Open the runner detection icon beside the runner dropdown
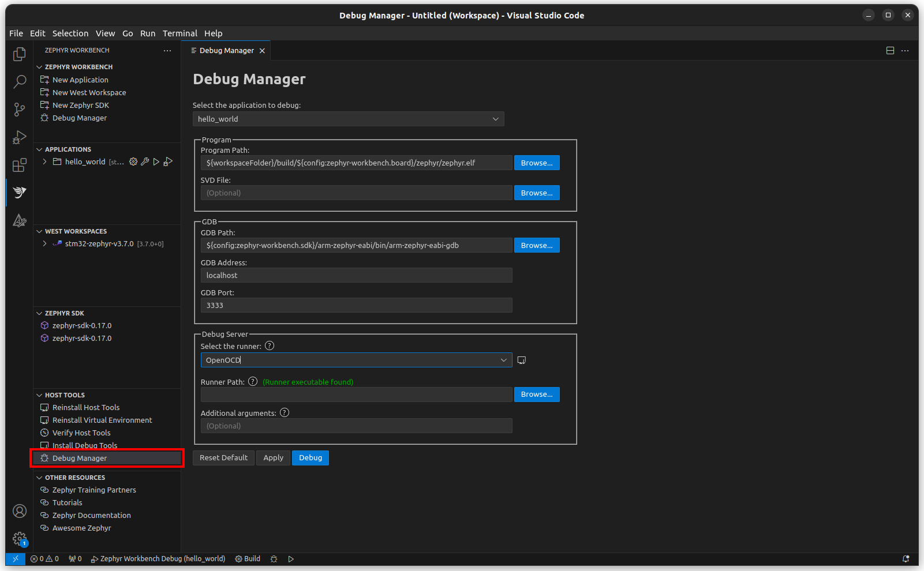The width and height of the screenshot is (924, 571). click(521, 359)
